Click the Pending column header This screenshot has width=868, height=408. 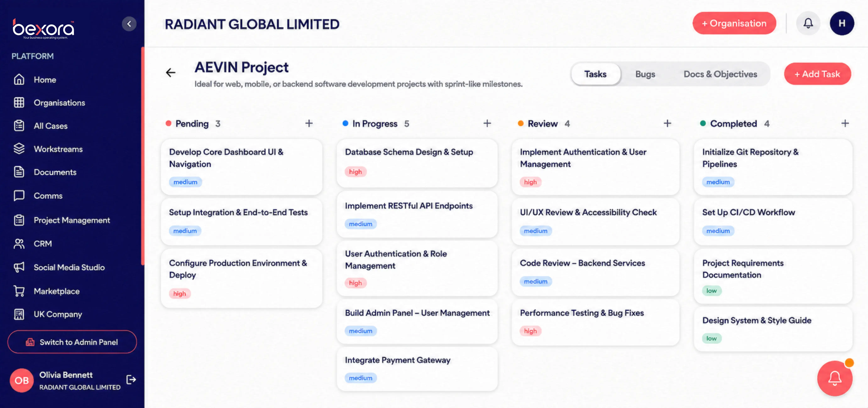click(192, 124)
